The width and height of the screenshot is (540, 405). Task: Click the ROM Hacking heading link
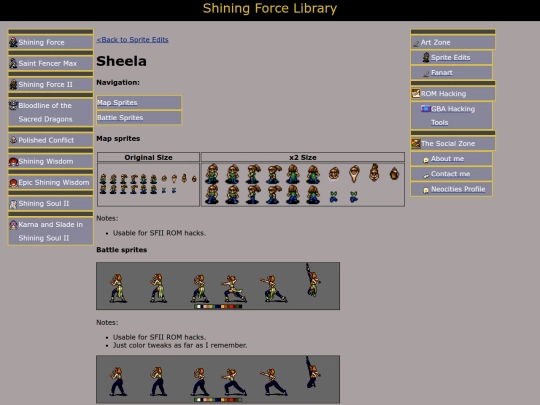443,94
